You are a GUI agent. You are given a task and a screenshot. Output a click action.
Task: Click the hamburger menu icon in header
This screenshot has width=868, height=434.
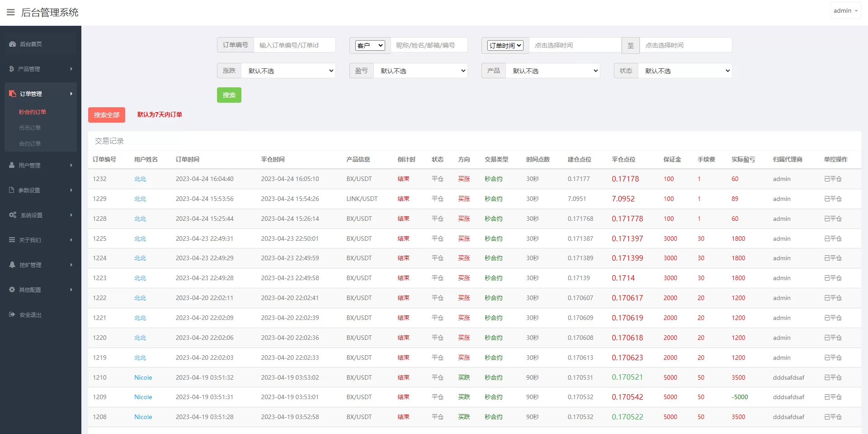tap(11, 12)
